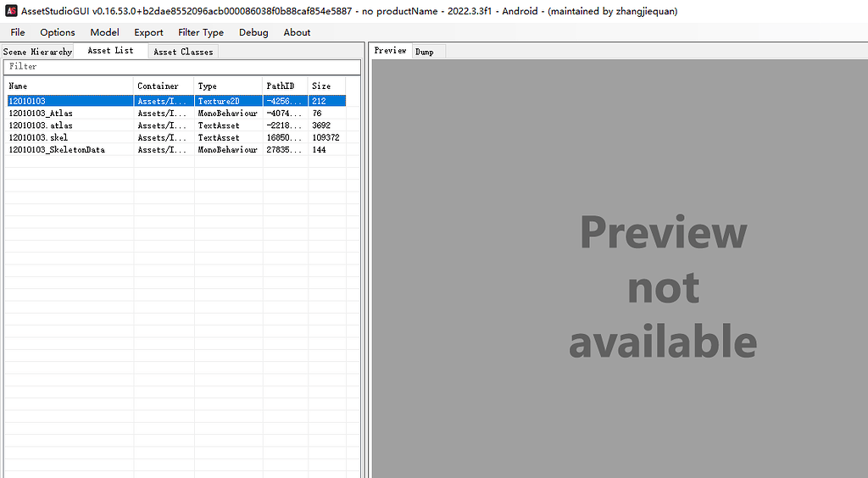Open the Model menu
The height and width of the screenshot is (478, 868).
pos(104,32)
